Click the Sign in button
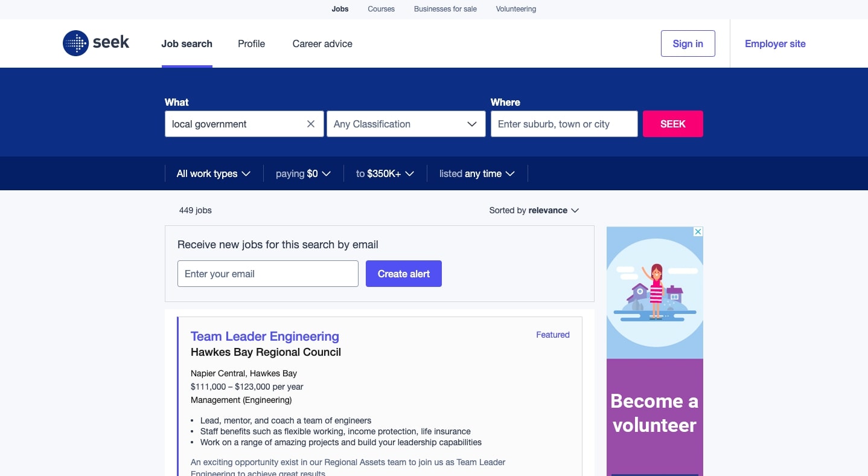This screenshot has width=868, height=476. (x=688, y=43)
